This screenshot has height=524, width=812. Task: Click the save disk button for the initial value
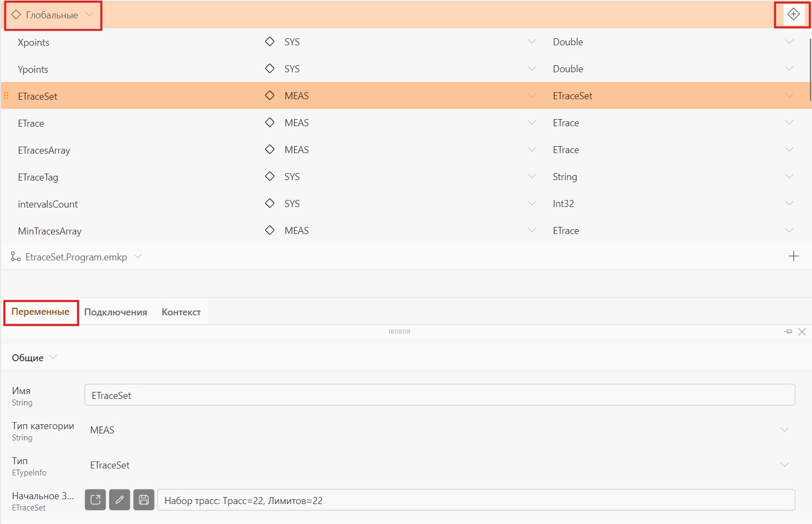point(144,500)
